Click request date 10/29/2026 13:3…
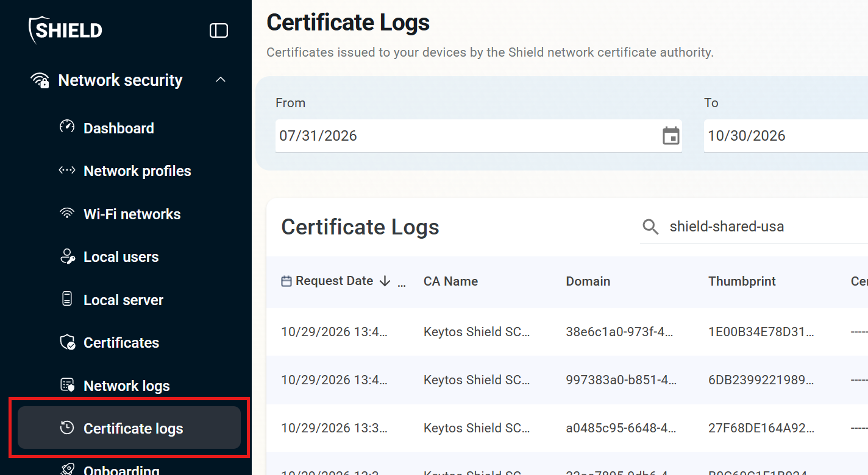 334,428
